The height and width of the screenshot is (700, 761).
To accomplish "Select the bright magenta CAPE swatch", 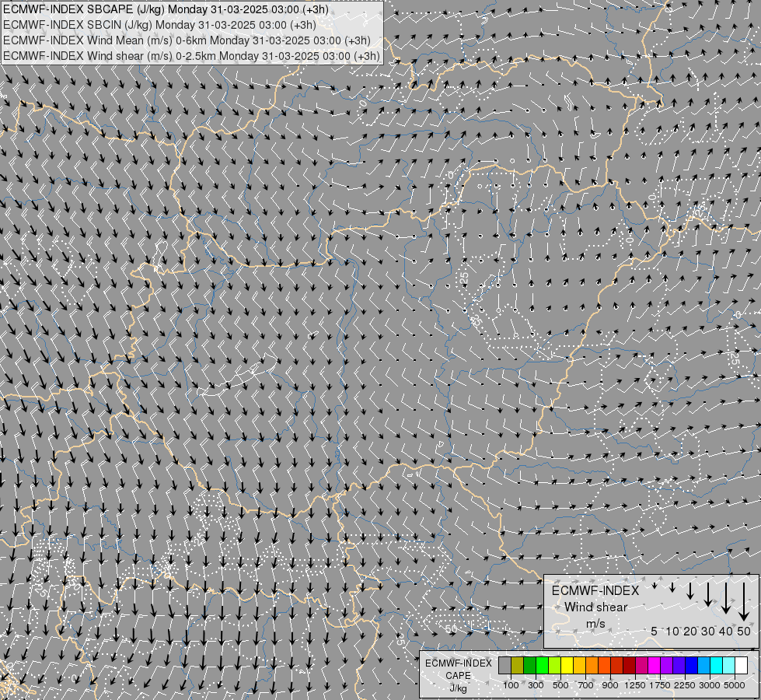I will [x=655, y=666].
